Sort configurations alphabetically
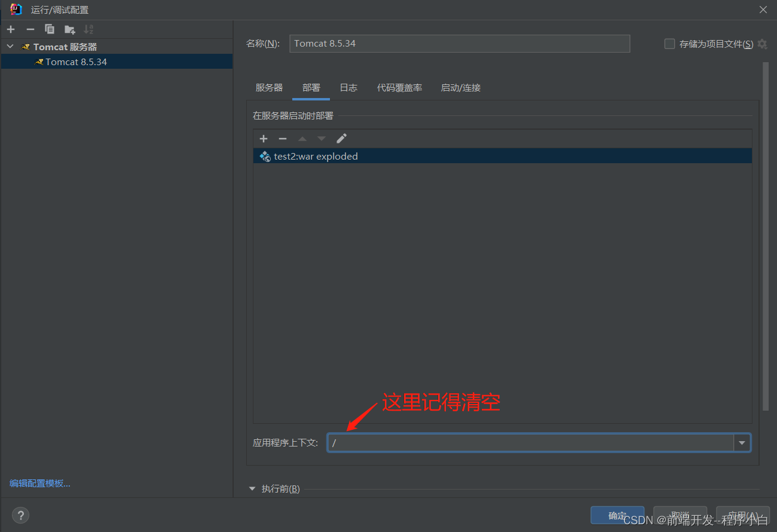 (x=88, y=29)
